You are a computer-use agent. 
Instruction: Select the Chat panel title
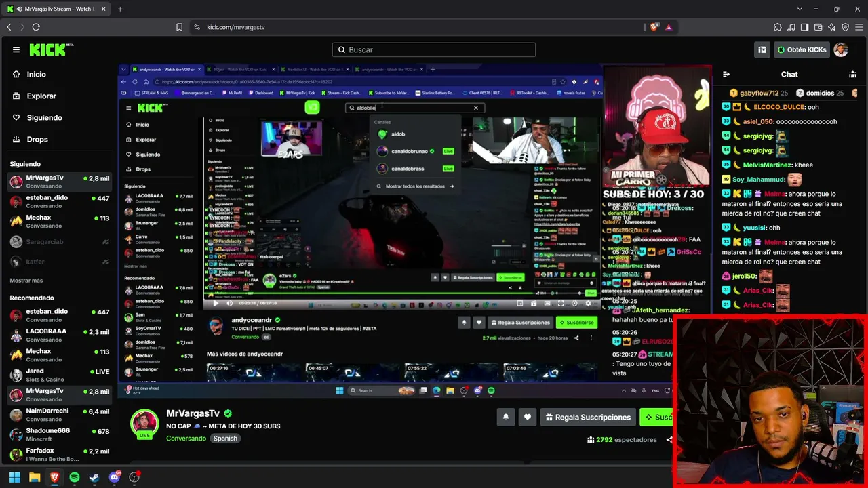(789, 74)
